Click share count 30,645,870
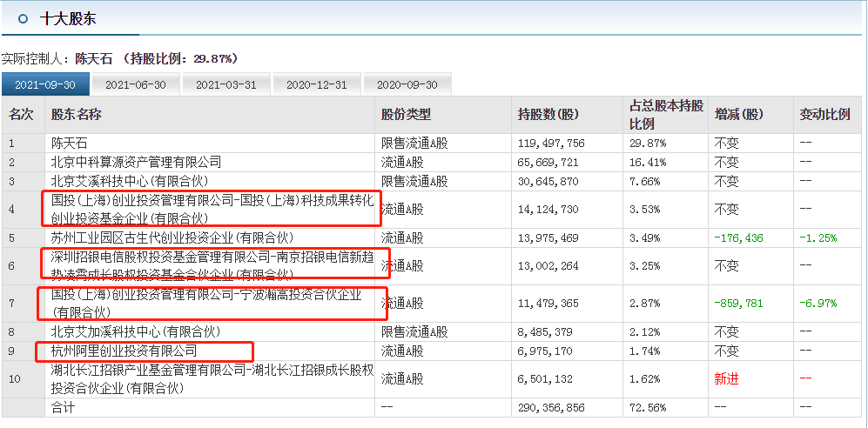868x428 pixels. (x=548, y=181)
